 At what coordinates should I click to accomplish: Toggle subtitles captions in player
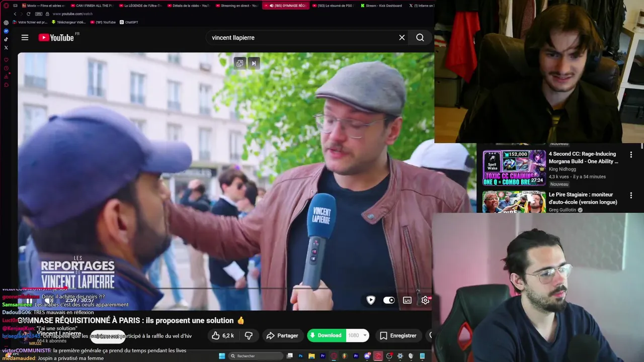click(407, 300)
